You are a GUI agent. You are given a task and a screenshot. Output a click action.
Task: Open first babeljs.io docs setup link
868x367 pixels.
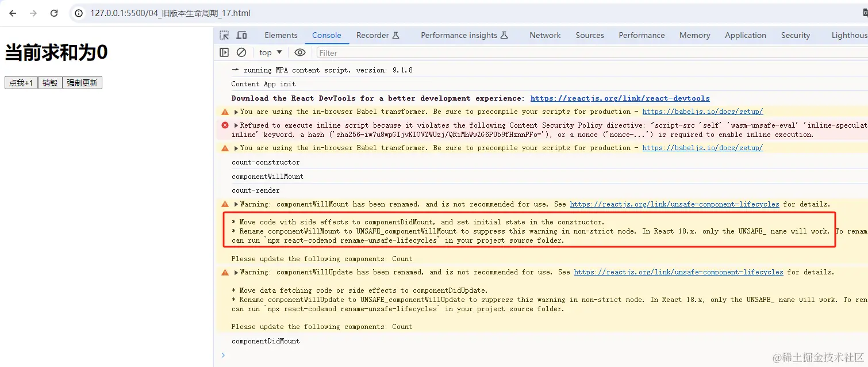click(702, 112)
